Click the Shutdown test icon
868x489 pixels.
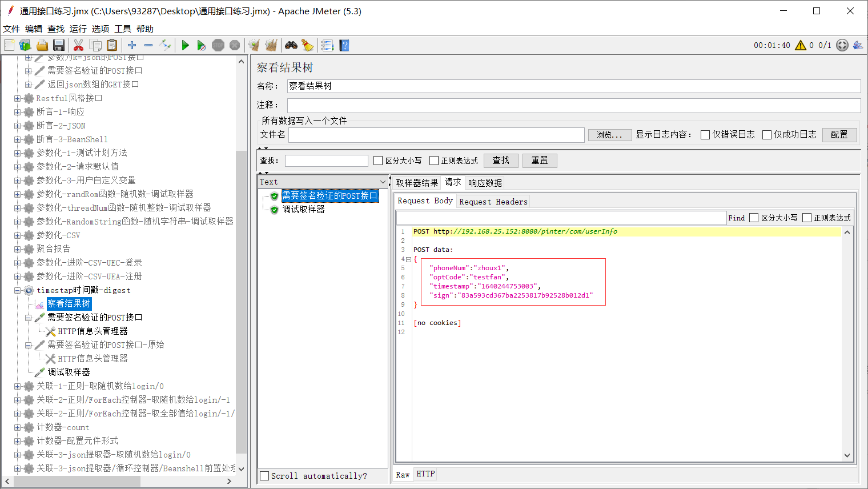pyautogui.click(x=235, y=45)
